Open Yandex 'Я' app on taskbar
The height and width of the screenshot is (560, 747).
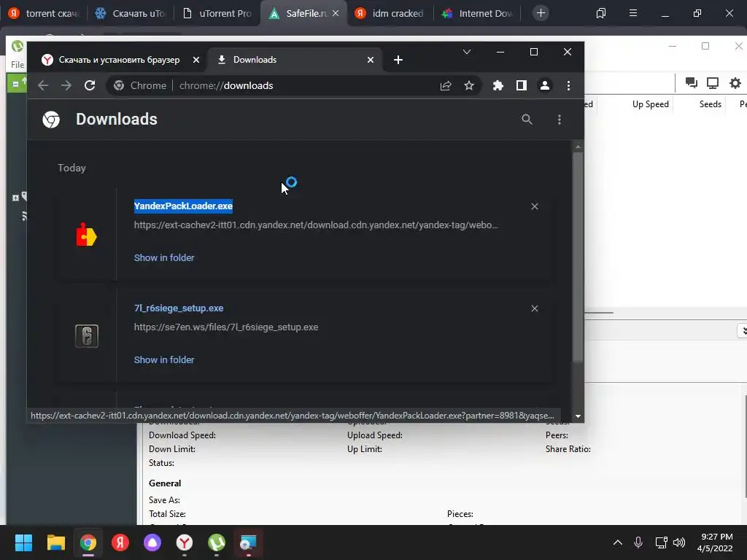(120, 542)
